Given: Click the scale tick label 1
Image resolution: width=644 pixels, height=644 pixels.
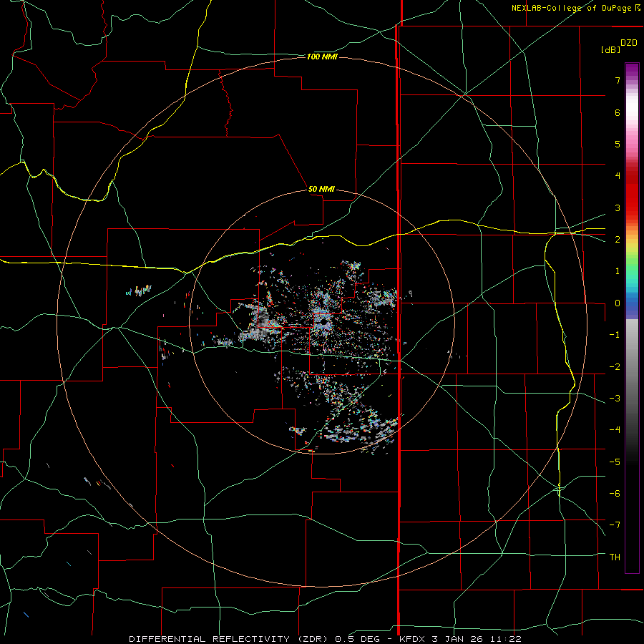Looking at the screenshot, I should 618,271.
